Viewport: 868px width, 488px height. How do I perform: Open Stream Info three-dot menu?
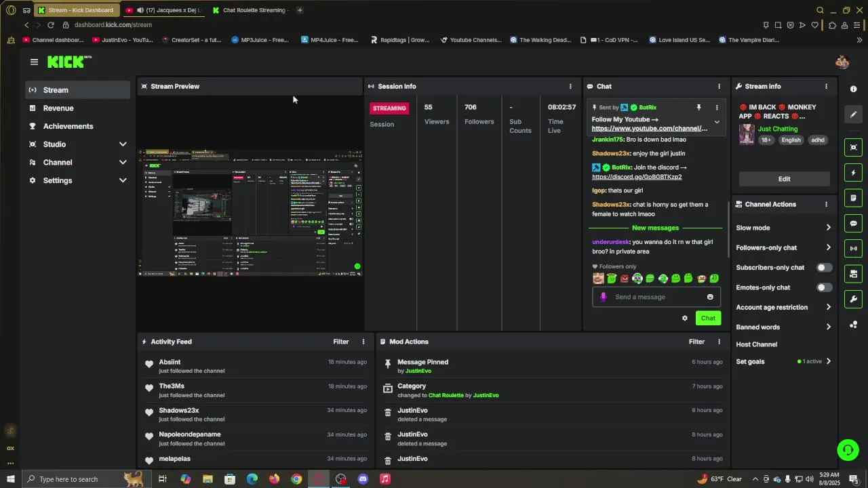(x=826, y=86)
